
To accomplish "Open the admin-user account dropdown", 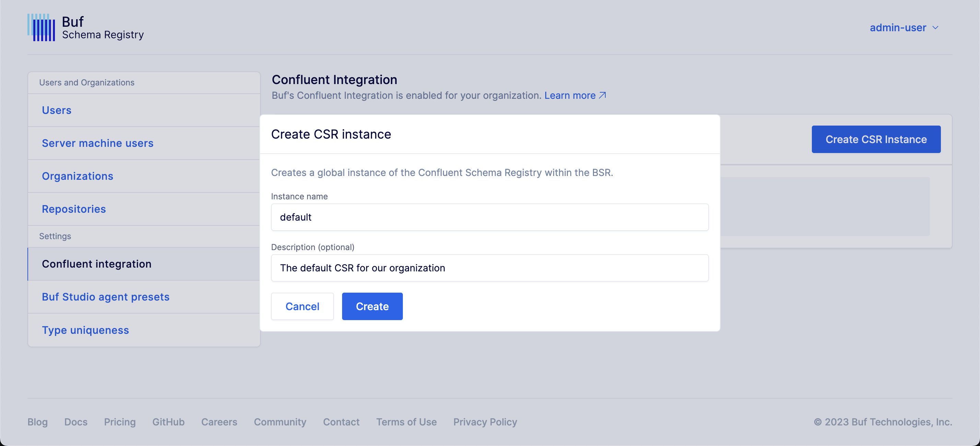I will [x=904, y=27].
